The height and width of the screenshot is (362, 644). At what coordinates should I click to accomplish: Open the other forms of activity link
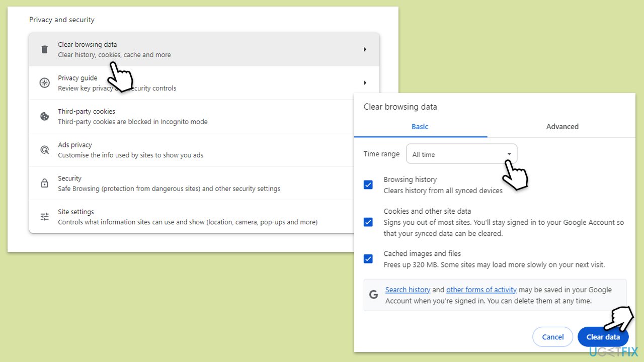[481, 290]
